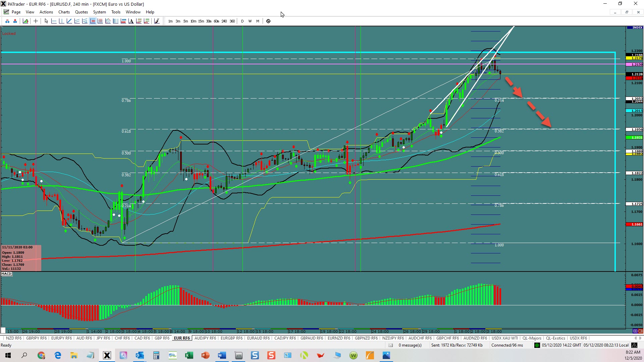
Task: Open the Actions menu
Action: coord(46,12)
